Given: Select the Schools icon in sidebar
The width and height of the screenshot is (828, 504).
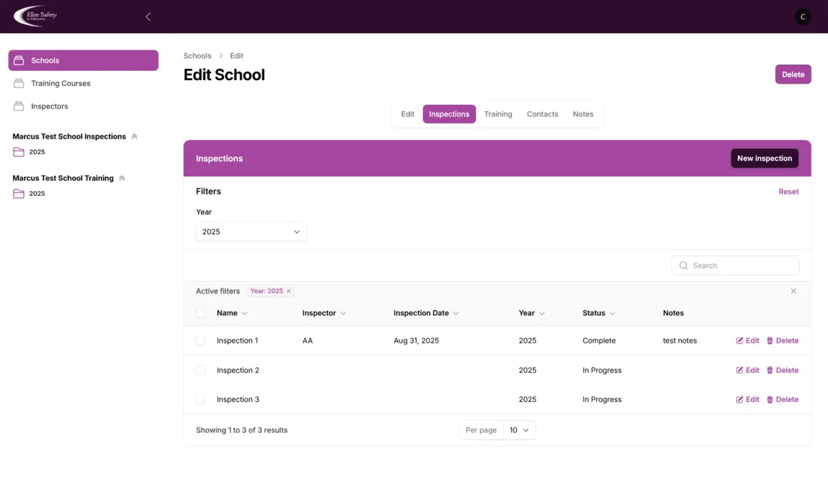Looking at the screenshot, I should [x=19, y=60].
